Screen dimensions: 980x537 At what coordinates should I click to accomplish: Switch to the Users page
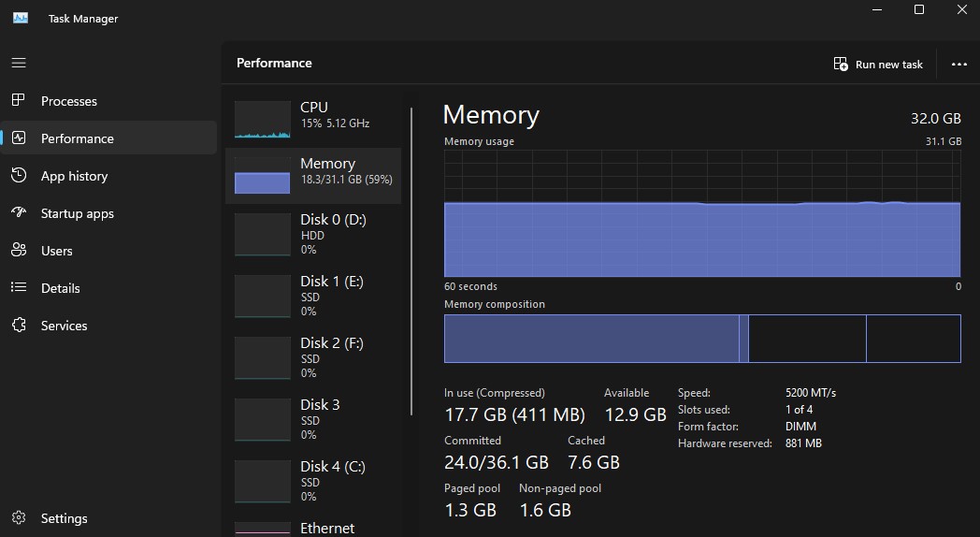[x=108, y=251]
